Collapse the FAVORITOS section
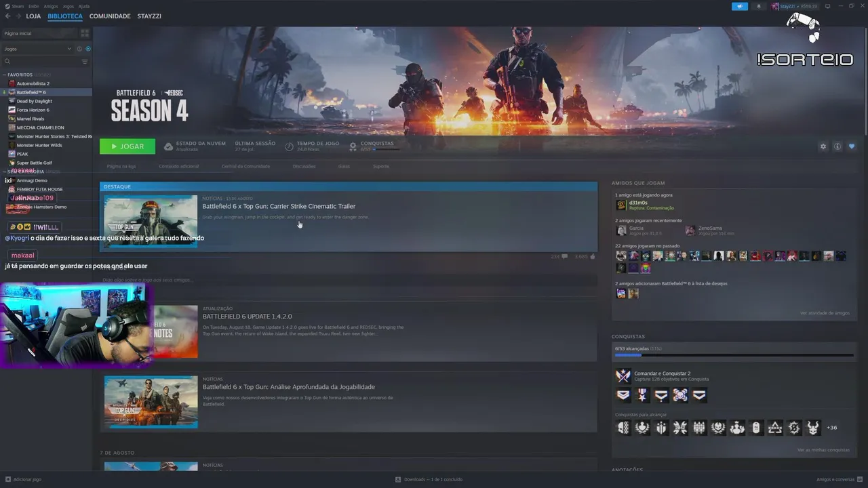 point(20,75)
